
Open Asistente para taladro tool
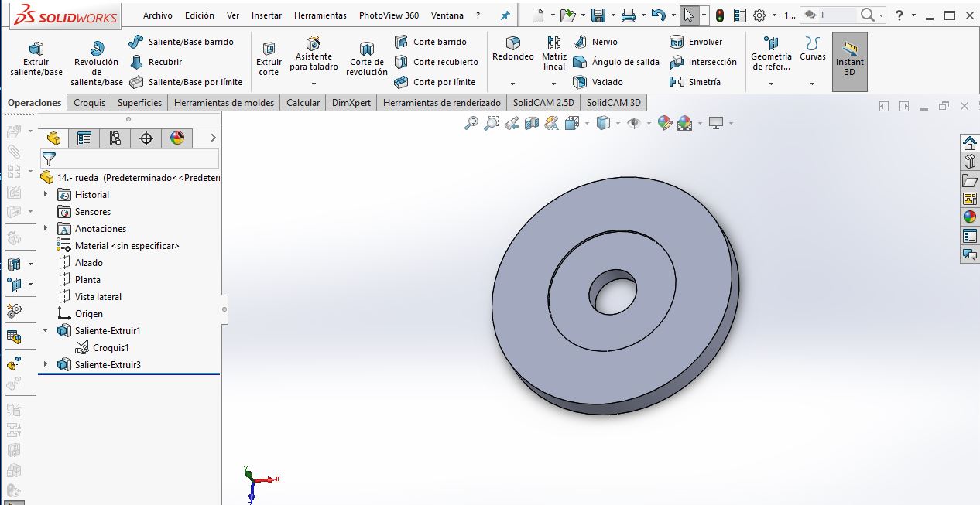314,54
